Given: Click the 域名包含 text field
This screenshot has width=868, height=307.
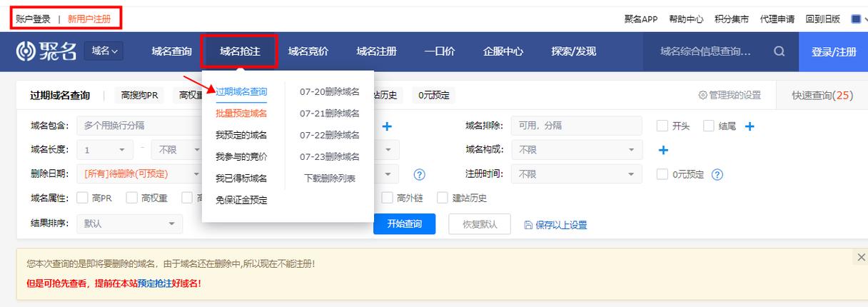Looking at the screenshot, I should (x=139, y=126).
